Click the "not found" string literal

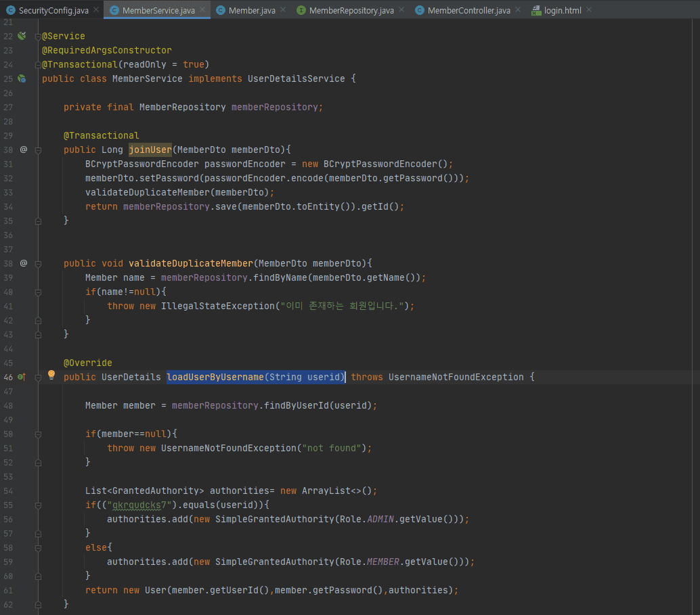331,448
